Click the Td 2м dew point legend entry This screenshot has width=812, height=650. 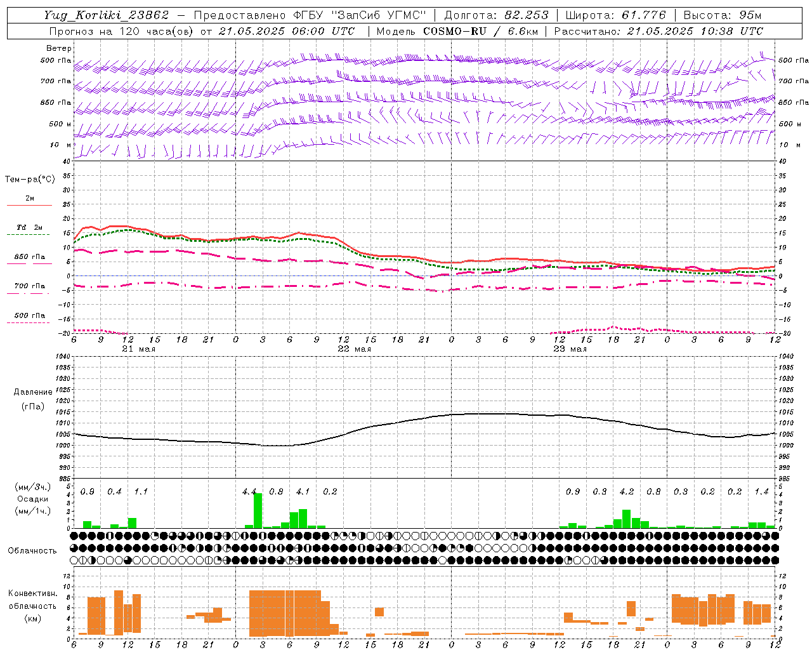(x=30, y=227)
